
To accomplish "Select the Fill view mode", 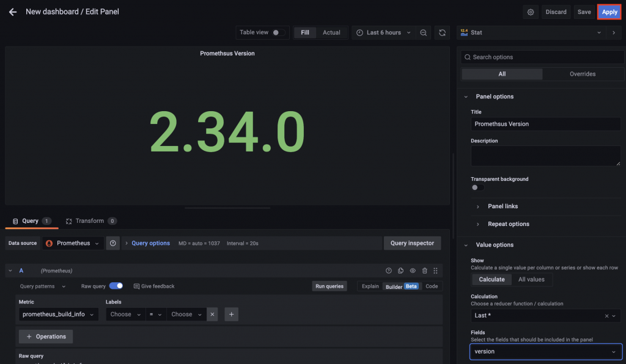I will [x=305, y=33].
